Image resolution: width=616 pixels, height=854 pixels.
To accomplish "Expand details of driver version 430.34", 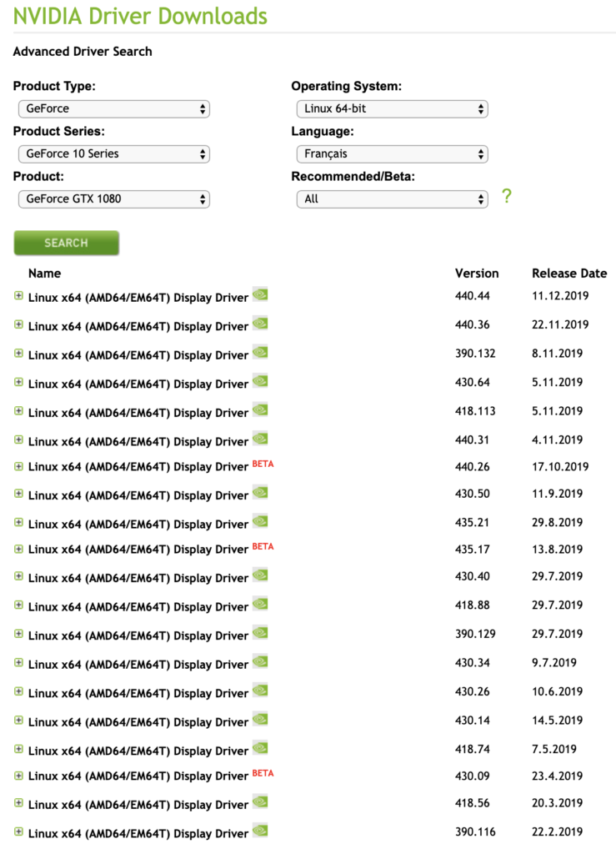I will [x=18, y=663].
